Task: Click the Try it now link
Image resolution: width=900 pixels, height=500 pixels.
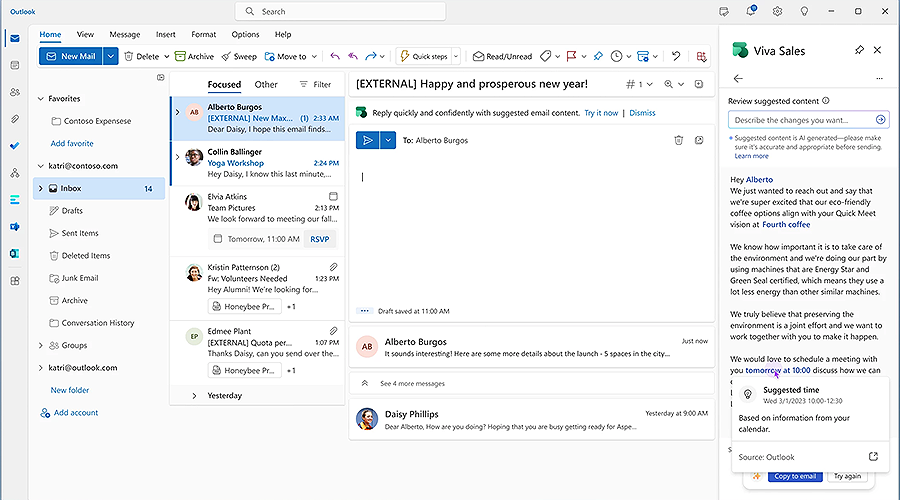Action: click(601, 113)
